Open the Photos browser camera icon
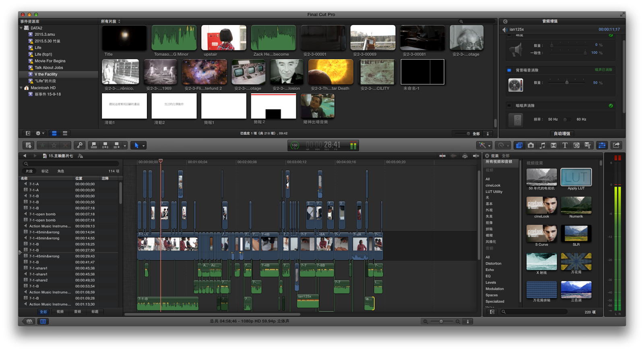The image size is (644, 351). (x=531, y=146)
